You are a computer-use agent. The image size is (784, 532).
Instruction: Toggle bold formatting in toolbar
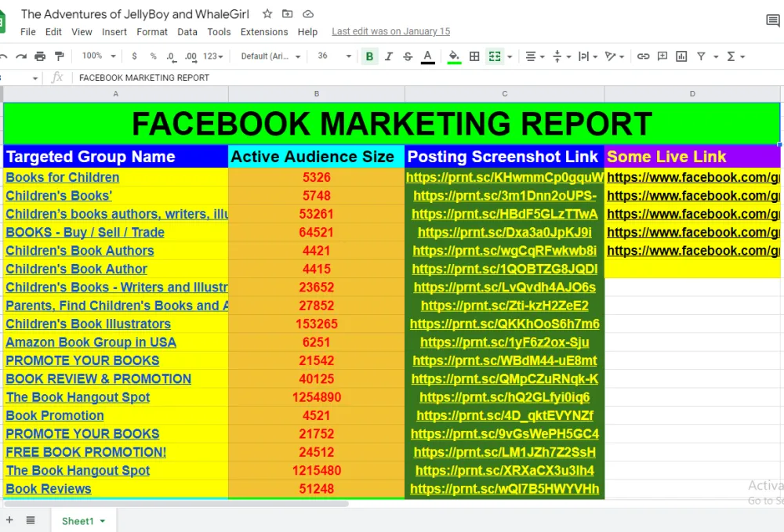point(369,56)
